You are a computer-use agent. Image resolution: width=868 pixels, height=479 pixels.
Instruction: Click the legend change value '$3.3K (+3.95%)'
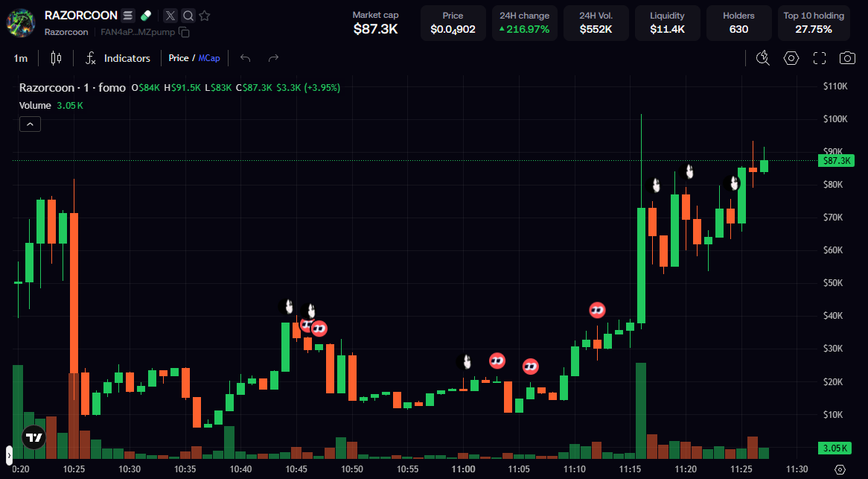coord(308,87)
